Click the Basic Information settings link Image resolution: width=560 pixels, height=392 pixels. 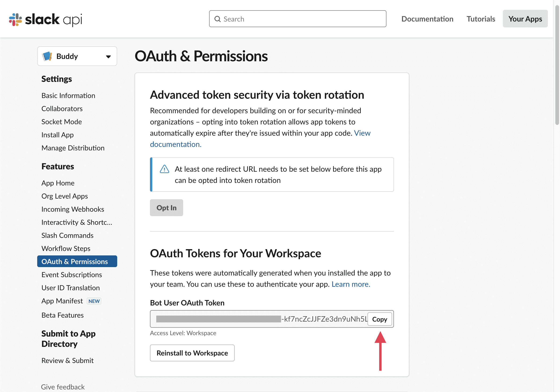click(68, 95)
